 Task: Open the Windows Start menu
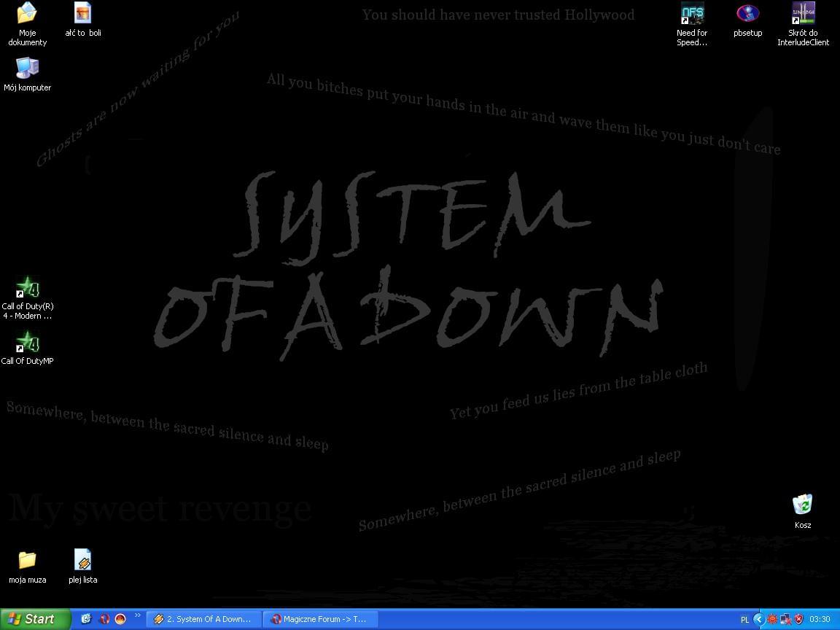[35, 619]
